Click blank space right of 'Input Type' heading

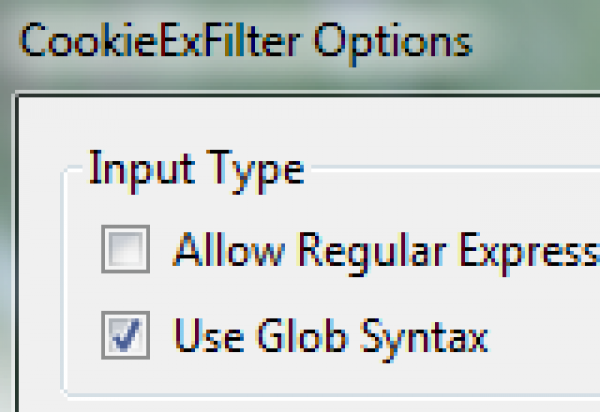click(x=450, y=168)
